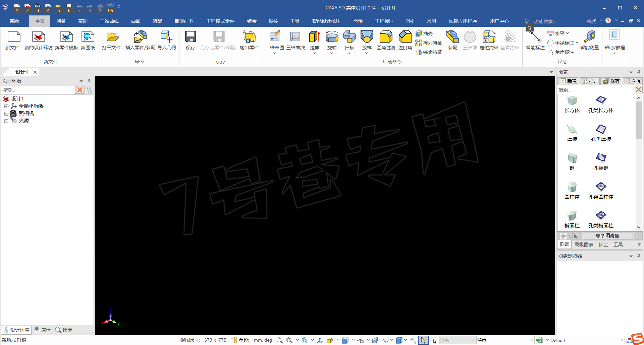The width and height of the screenshot is (644, 345).
Task: Expand 照相机 tree node
Action: pyautogui.click(x=6, y=114)
